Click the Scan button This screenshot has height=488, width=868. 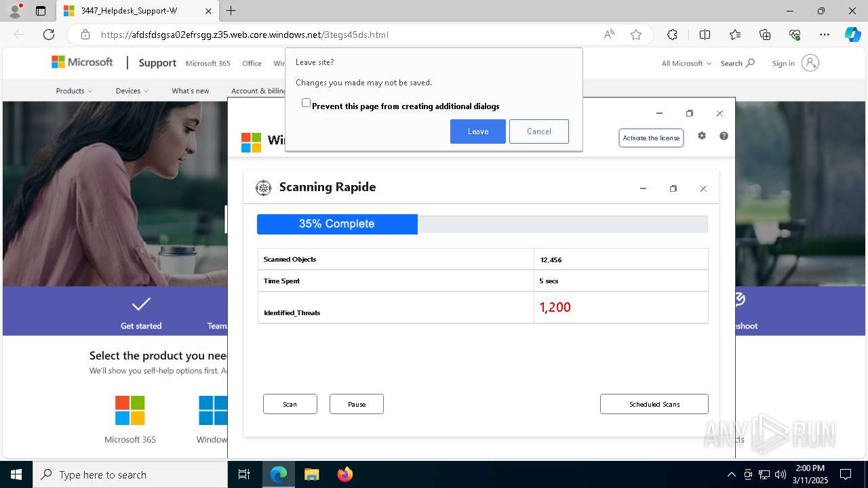tap(290, 404)
